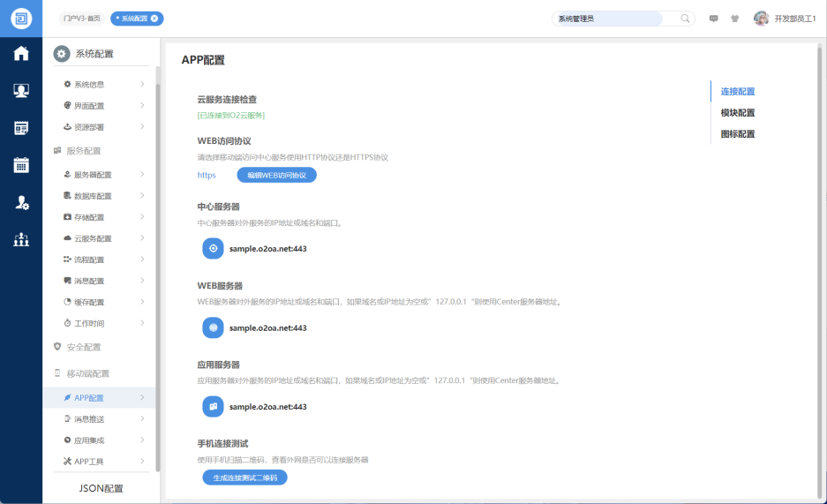Click the search magnifier icon

(x=685, y=19)
